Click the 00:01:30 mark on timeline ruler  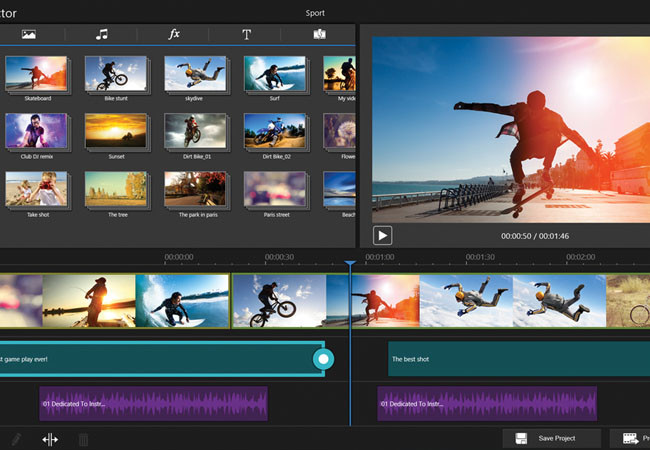480,257
